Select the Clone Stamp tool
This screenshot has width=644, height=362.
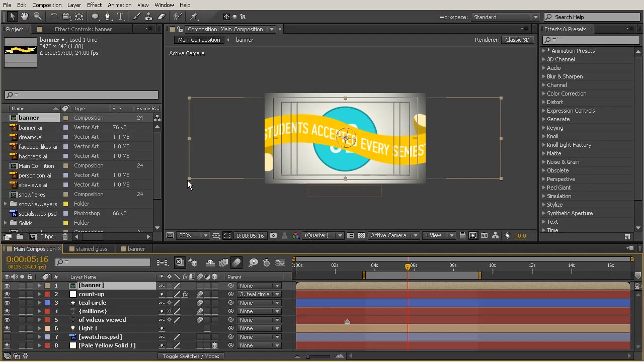pos(149,17)
